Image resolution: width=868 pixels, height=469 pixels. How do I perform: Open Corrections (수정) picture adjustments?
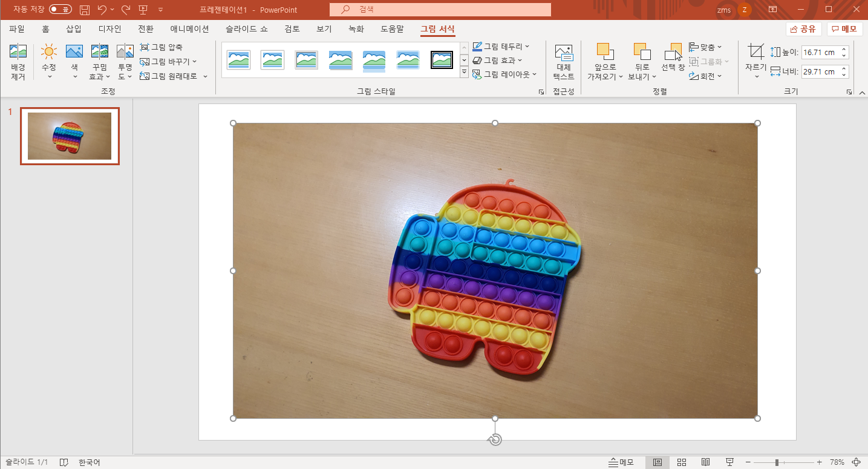(49, 62)
